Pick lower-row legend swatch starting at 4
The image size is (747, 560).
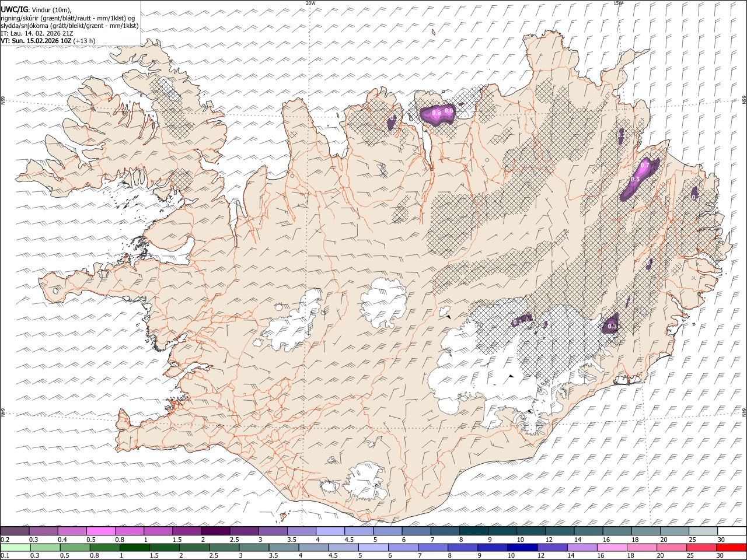tap(313, 547)
